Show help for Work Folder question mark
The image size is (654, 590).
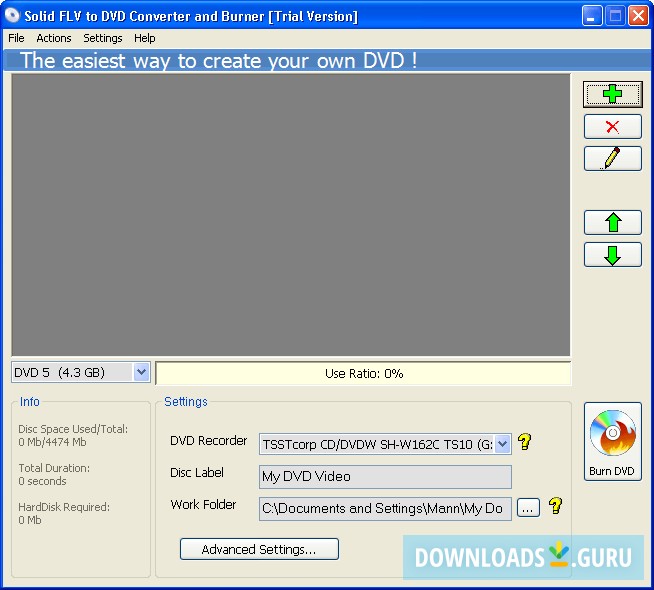pyautogui.click(x=555, y=506)
